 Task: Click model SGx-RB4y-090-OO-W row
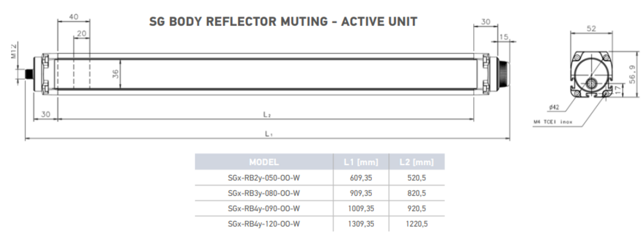point(320,209)
